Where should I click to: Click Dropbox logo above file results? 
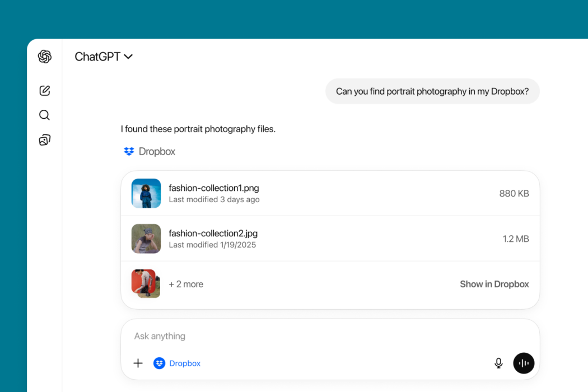pos(129,152)
